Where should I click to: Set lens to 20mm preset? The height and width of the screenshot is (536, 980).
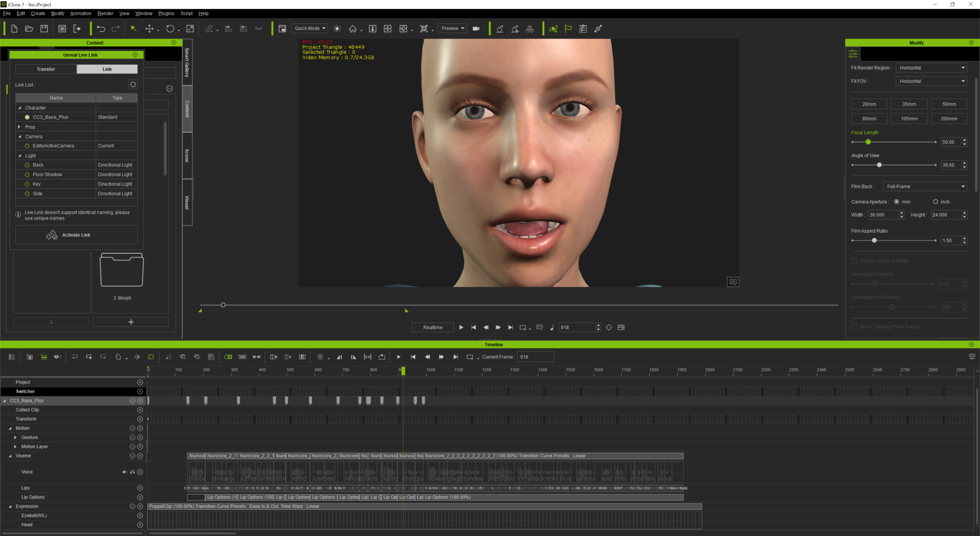(869, 104)
